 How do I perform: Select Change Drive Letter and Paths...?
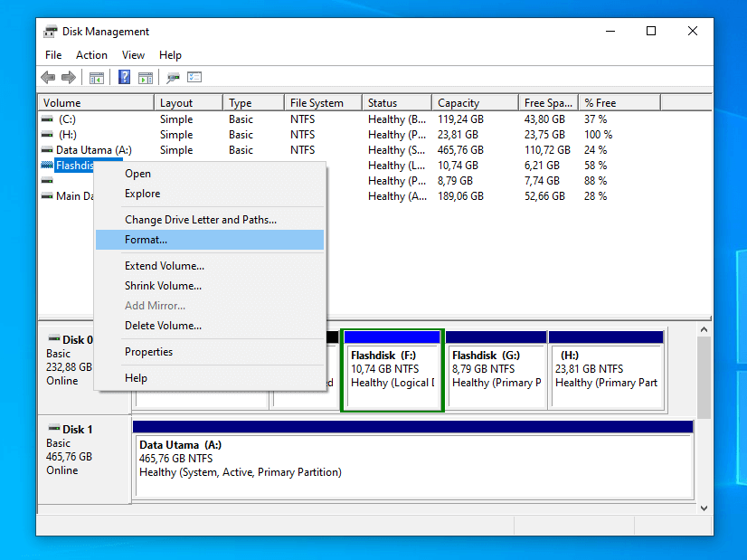point(210,220)
